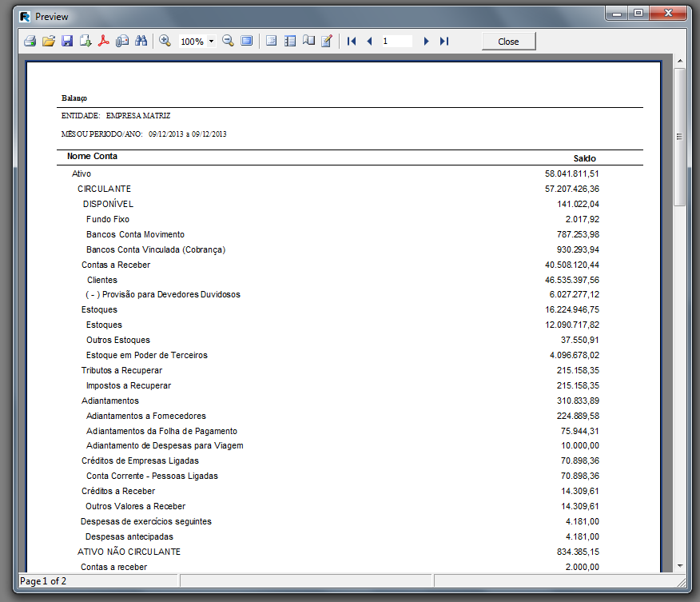700x602 pixels.
Task: Click 'Adiantamento de Despesas para Viagem' row
Action: 165,445
